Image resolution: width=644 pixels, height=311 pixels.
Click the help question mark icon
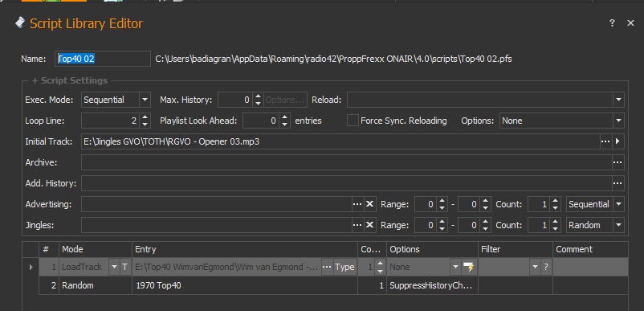(612, 23)
